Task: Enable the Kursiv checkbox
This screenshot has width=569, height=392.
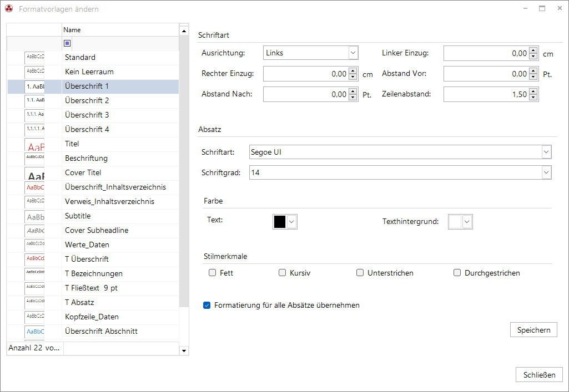Action: (282, 272)
